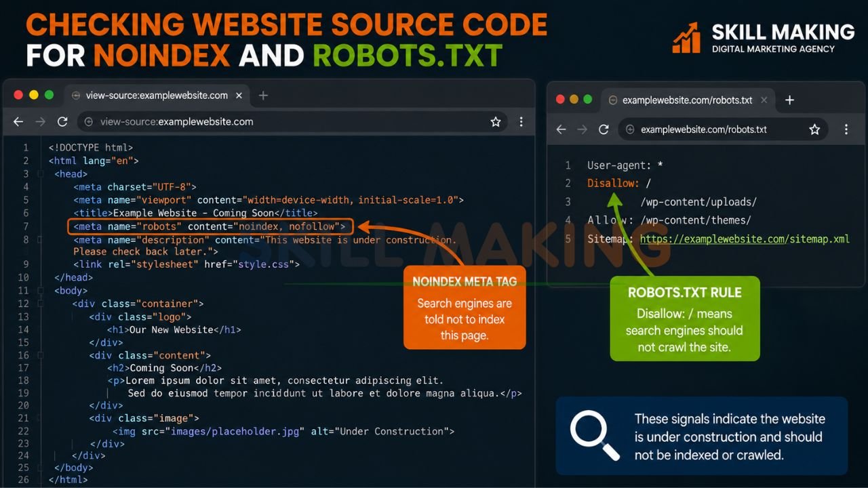The height and width of the screenshot is (488, 868).
Task: Bookmark robots.txt page with star icon
Action: click(x=814, y=129)
